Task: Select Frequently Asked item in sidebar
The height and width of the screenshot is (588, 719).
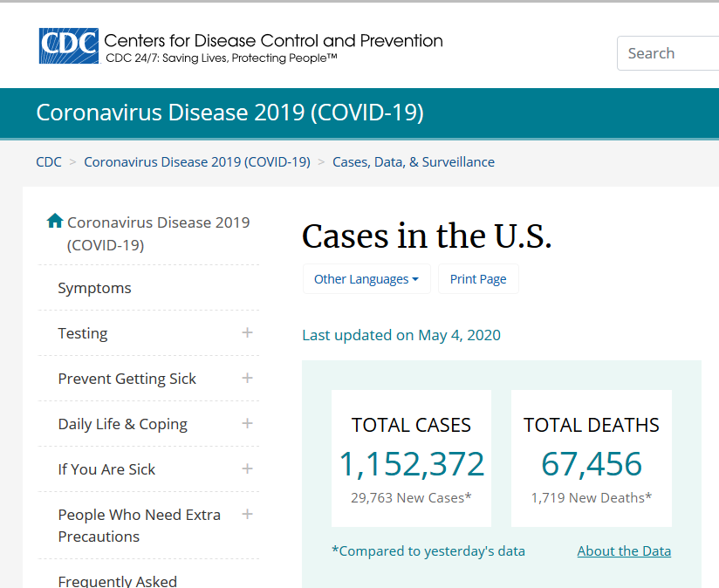Action: pyautogui.click(x=118, y=581)
